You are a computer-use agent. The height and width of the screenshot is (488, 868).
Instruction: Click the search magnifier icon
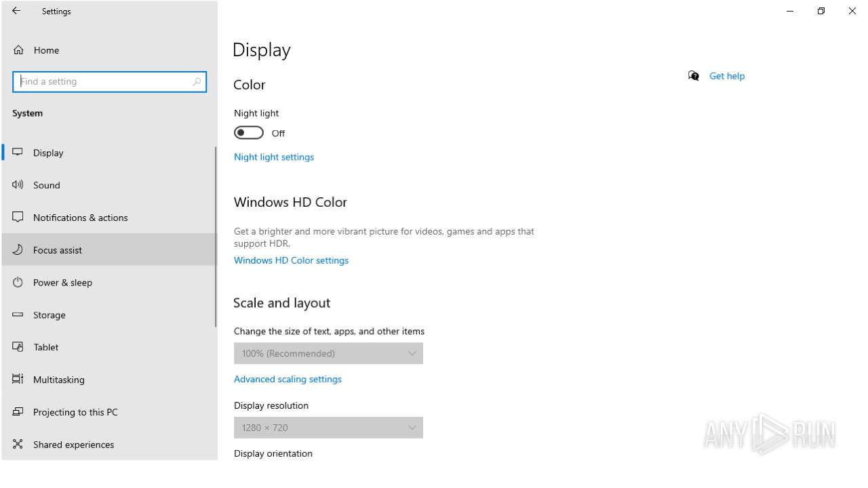click(x=197, y=81)
